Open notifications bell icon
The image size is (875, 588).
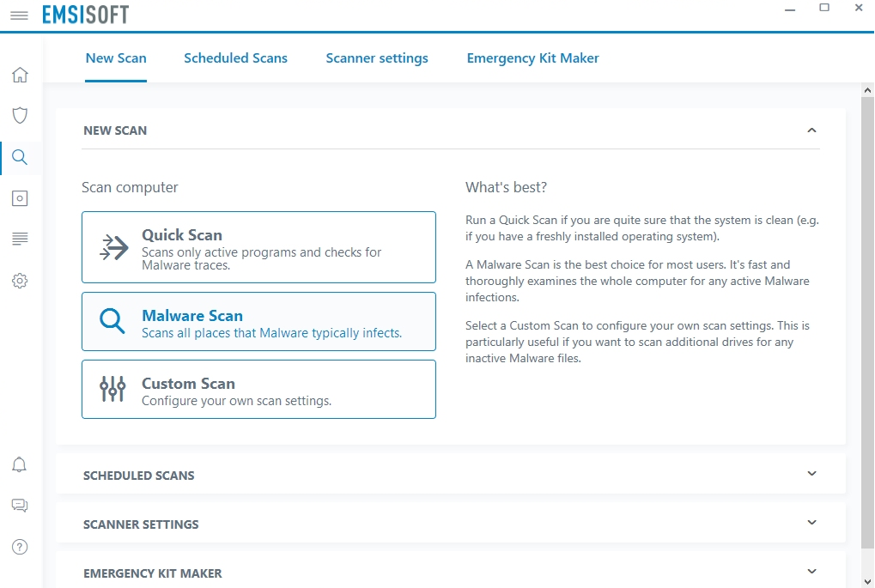coord(20,464)
